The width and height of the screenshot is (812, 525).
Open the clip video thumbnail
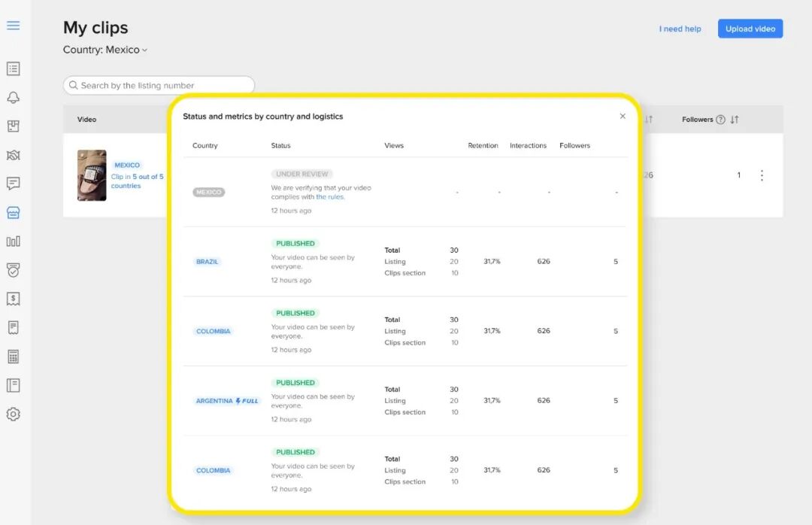click(92, 175)
